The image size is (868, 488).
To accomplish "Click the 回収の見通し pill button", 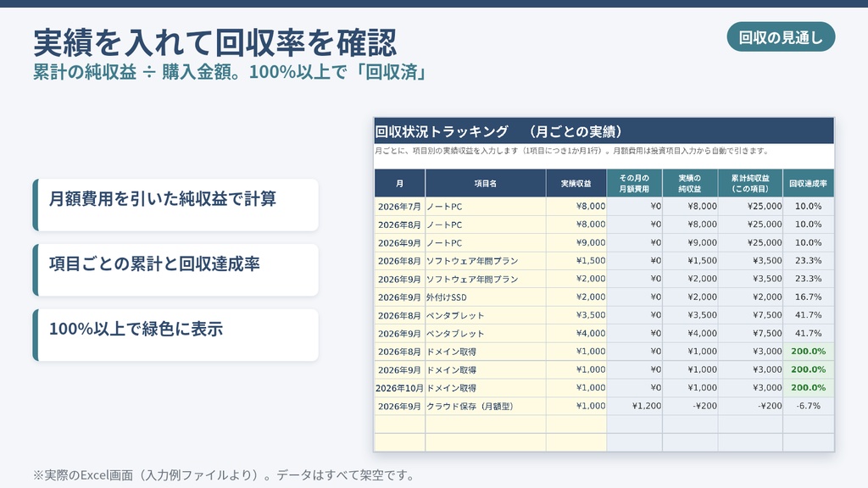I will coord(781,37).
